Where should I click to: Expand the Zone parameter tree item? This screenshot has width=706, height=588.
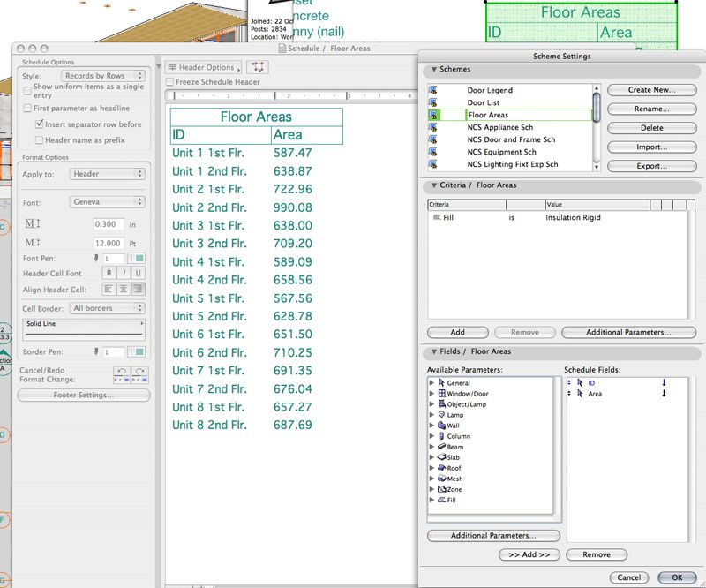(x=432, y=489)
